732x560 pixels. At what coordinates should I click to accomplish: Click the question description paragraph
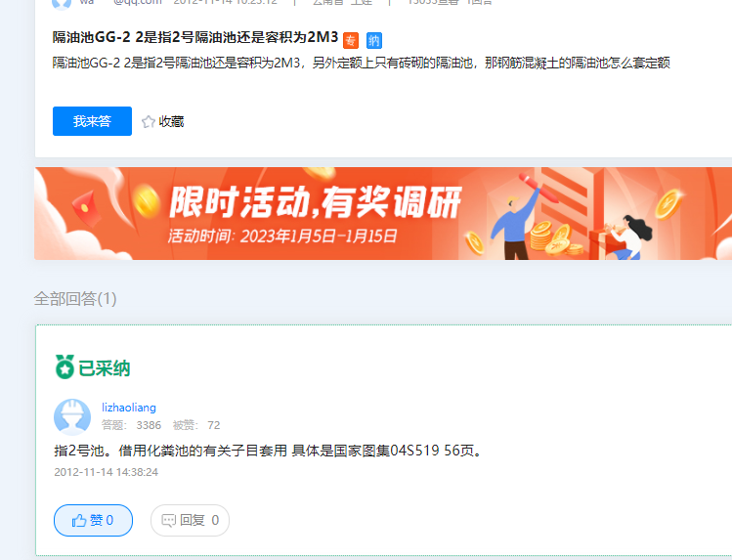(x=362, y=63)
